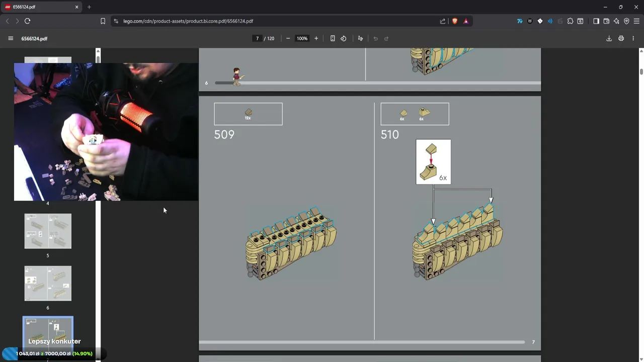Open Brave Shields lion icon
This screenshot has width=644, height=362.
coord(455,21)
